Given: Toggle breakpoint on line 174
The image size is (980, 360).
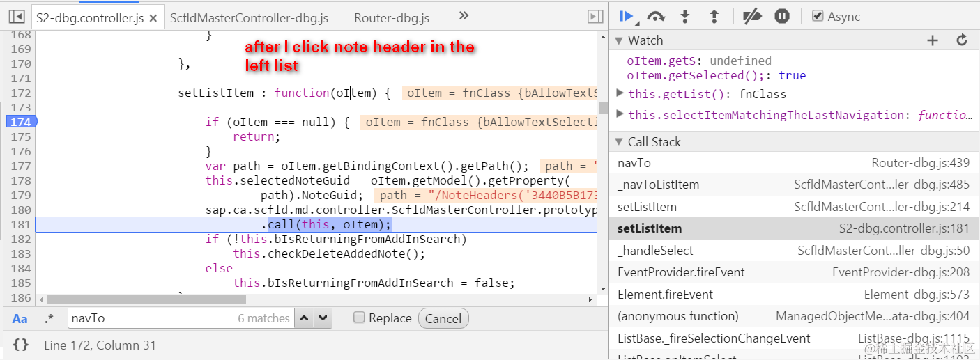Looking at the screenshot, I should (20, 122).
